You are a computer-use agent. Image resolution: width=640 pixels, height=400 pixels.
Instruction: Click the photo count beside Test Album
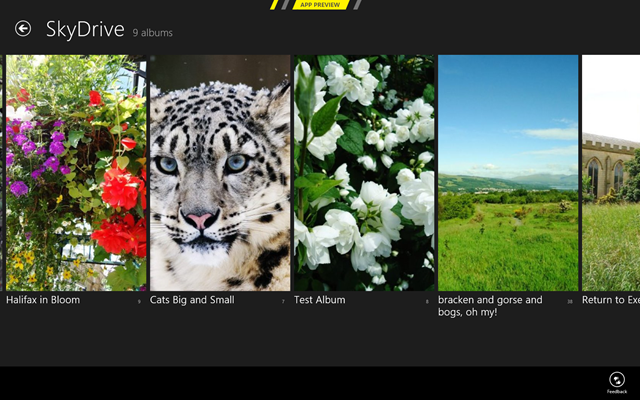pos(427,302)
